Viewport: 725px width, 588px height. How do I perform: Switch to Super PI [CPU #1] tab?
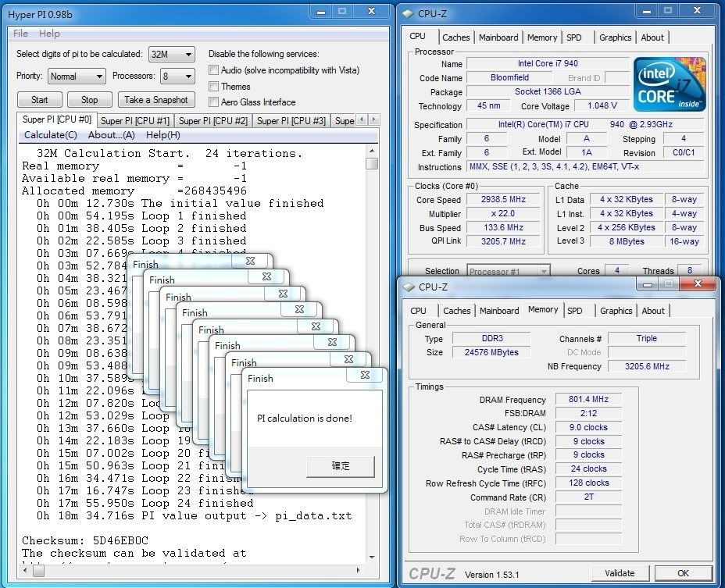coord(135,121)
